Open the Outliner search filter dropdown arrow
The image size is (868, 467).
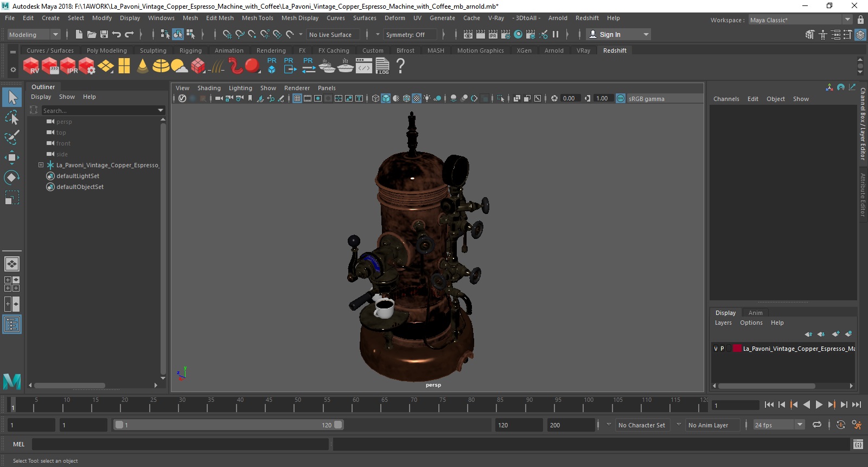tap(161, 110)
